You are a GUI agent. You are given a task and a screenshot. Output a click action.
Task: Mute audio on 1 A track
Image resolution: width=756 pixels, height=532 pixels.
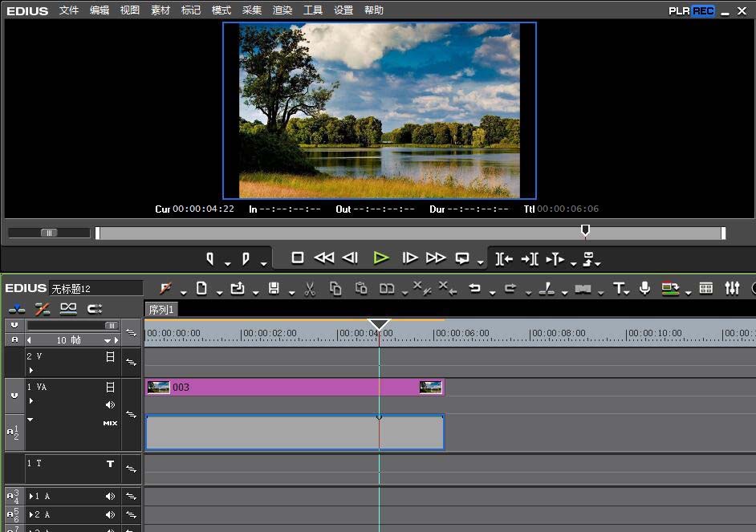tap(111, 496)
